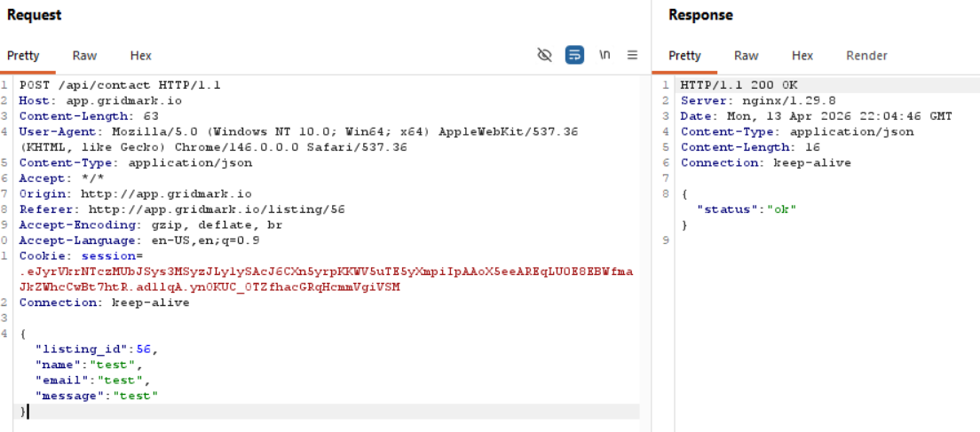
Task: Toggle the \n non-printable characters button
Action: [x=605, y=55]
